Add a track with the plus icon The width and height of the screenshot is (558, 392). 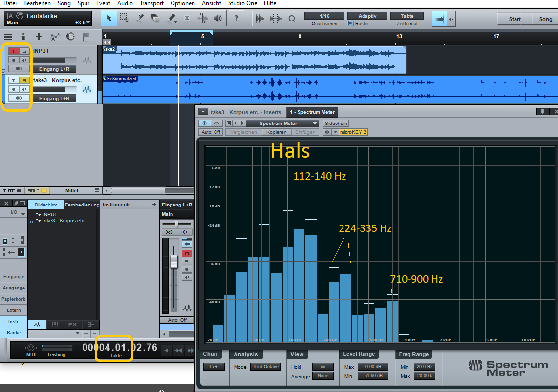pyautogui.click(x=39, y=37)
